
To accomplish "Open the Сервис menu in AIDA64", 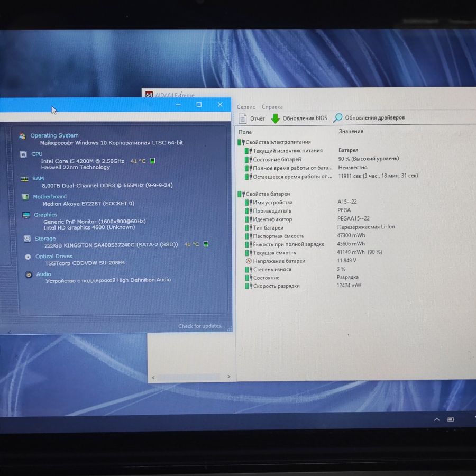I will (246, 107).
